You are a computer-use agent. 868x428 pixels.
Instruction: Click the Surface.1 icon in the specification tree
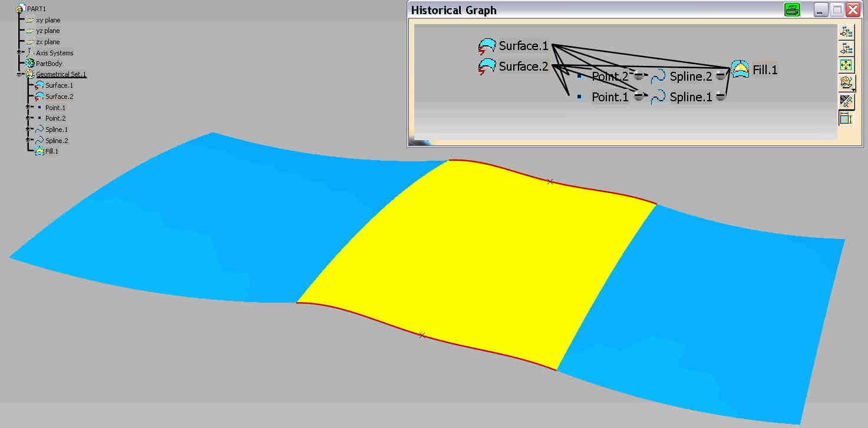(39, 85)
